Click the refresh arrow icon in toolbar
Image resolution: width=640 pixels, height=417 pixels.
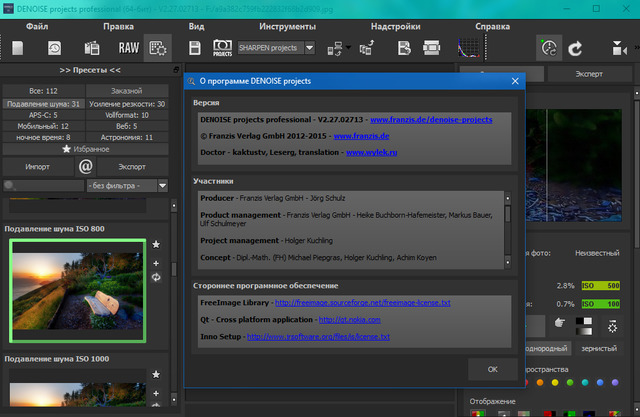tap(575, 47)
